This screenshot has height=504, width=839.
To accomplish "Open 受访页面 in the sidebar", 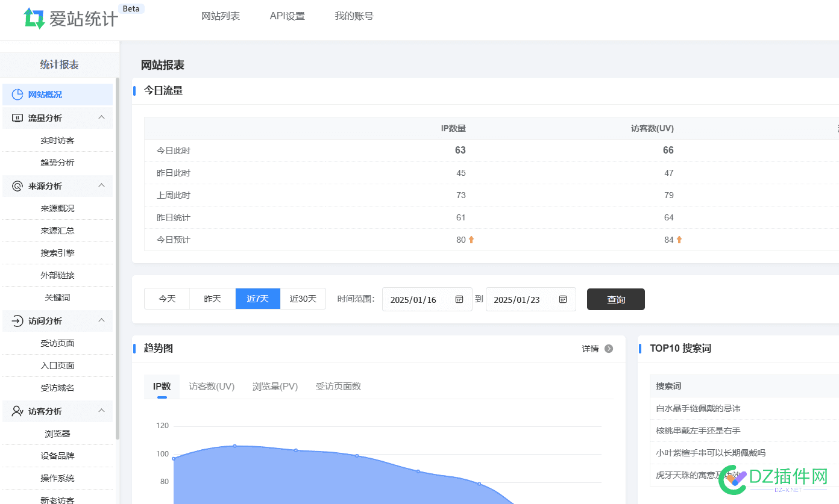I will tap(57, 343).
